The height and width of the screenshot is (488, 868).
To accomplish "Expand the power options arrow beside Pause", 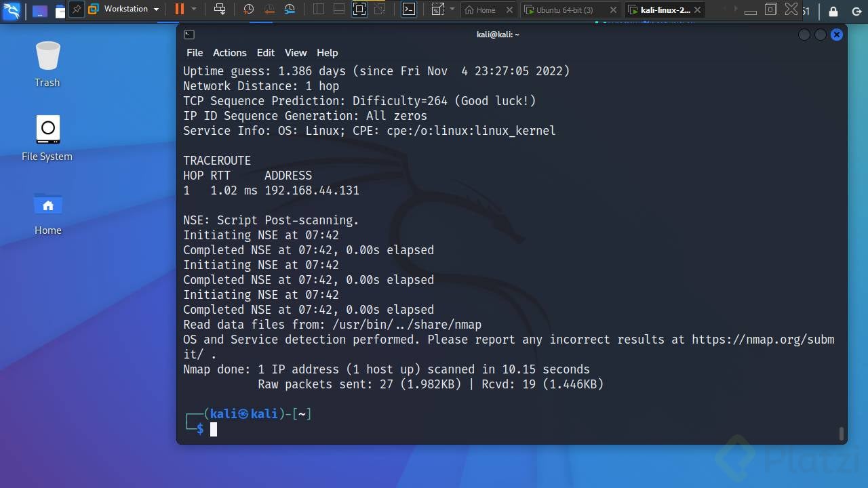I will tap(194, 9).
